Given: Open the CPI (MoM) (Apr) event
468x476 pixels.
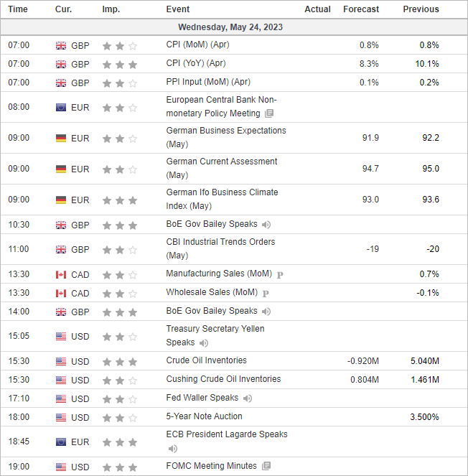Looking at the screenshot, I should point(197,45).
